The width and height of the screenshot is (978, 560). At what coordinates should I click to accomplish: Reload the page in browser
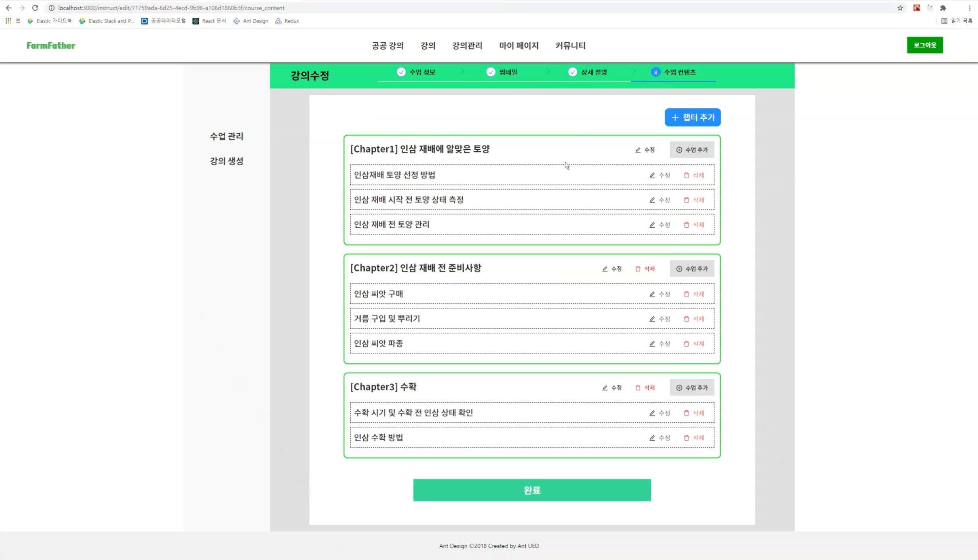[35, 8]
